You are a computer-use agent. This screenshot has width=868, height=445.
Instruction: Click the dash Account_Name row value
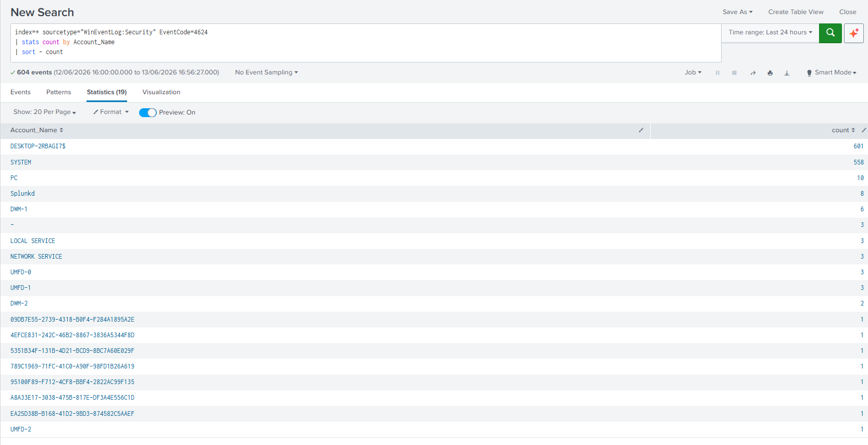(12, 225)
